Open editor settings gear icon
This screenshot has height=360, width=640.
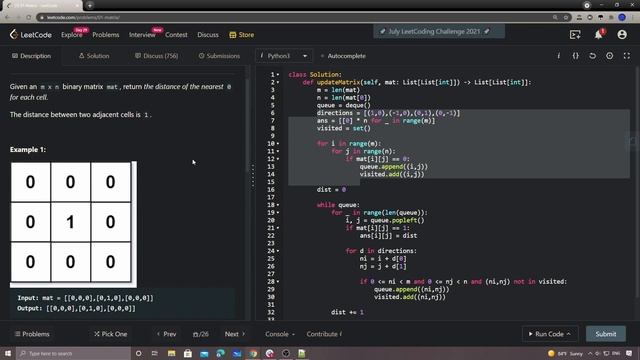point(609,56)
